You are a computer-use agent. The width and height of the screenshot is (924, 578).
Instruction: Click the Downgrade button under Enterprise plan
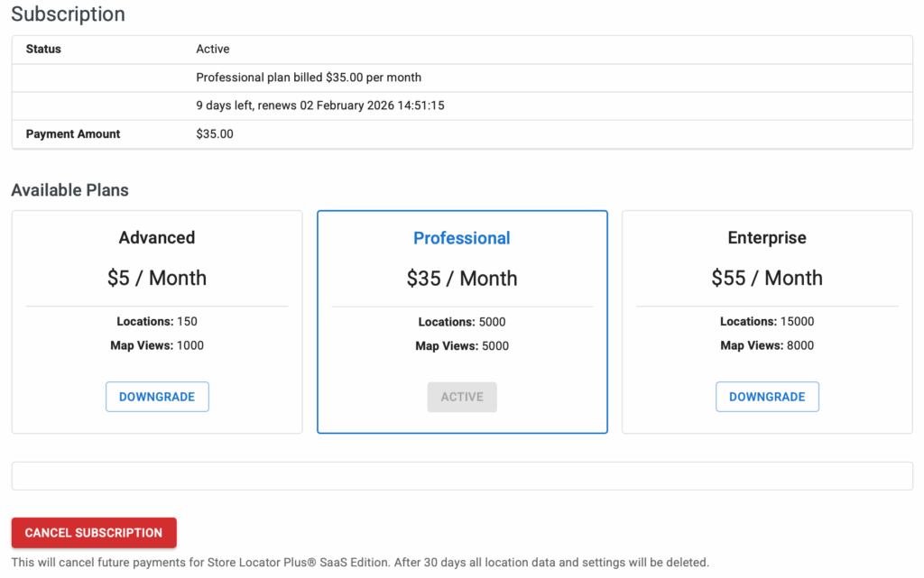point(767,397)
